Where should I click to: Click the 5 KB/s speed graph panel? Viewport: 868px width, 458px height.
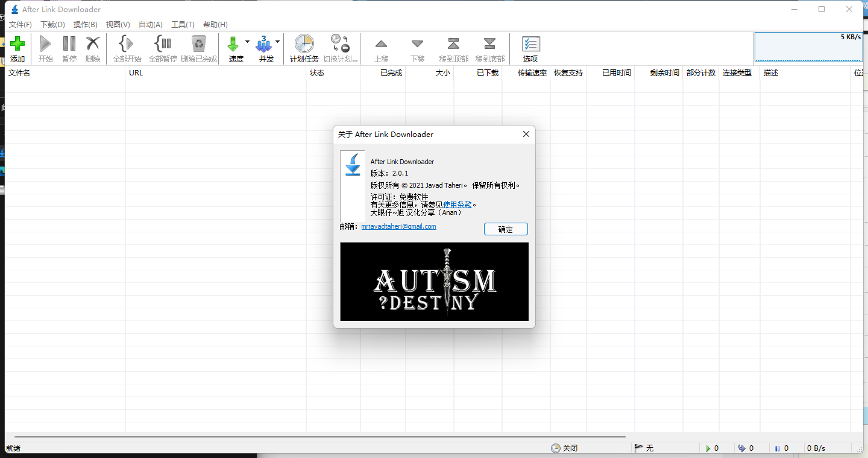(808, 47)
